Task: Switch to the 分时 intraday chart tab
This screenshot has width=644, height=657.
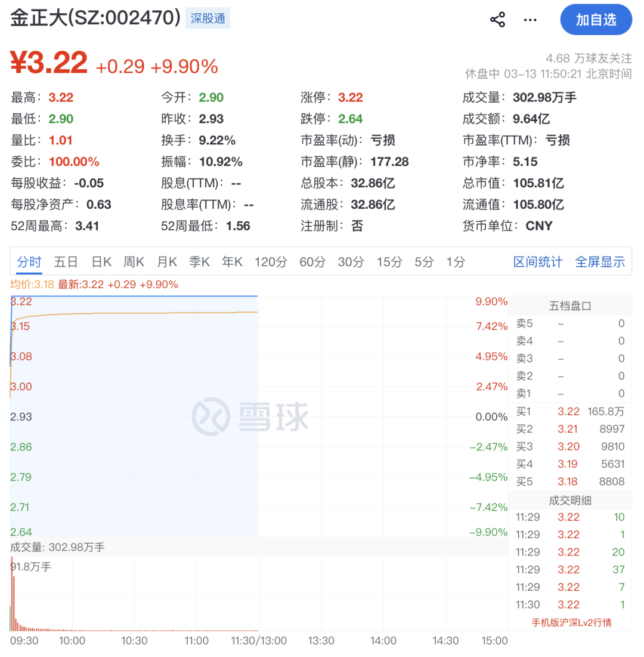Action: (29, 261)
